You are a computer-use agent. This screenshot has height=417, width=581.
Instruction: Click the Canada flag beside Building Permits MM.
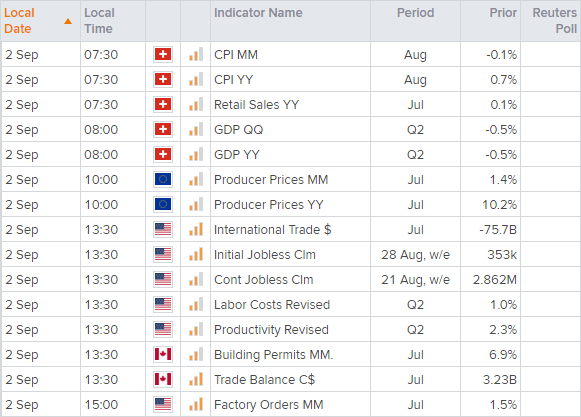[163, 354]
